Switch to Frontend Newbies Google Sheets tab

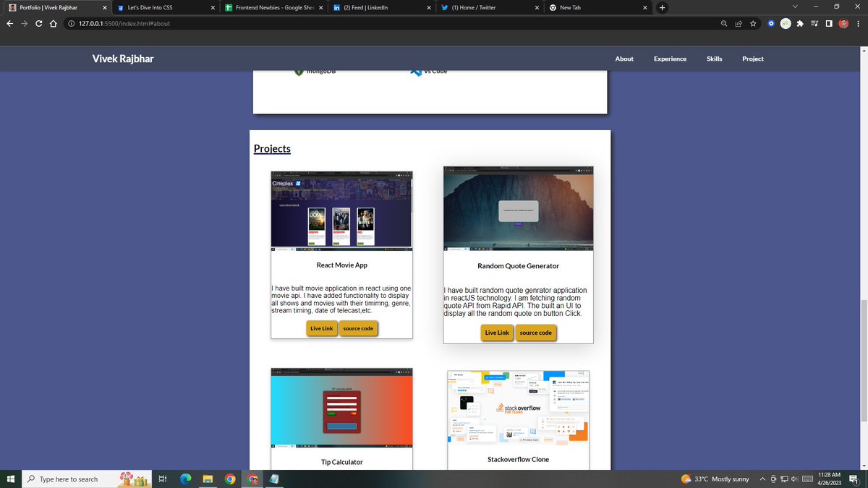coord(273,7)
